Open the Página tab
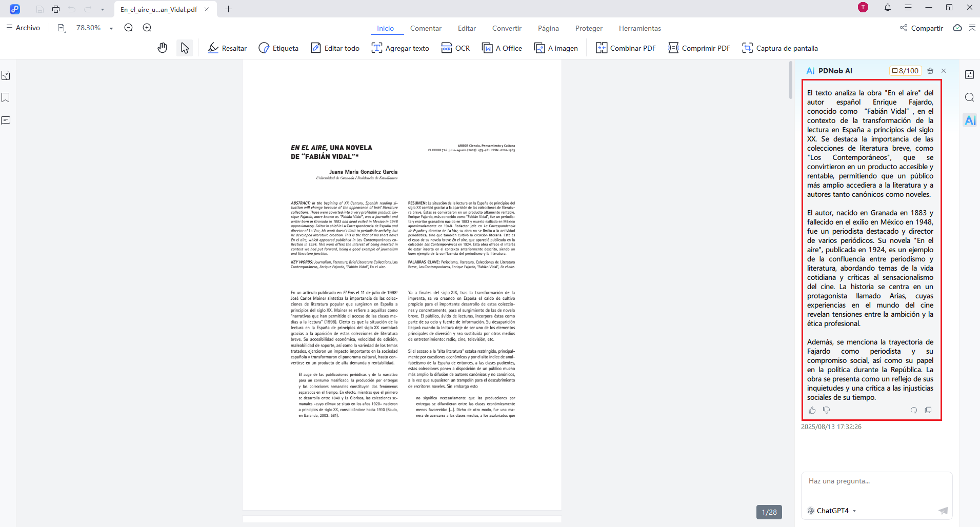This screenshot has height=527, width=980. pyautogui.click(x=548, y=28)
